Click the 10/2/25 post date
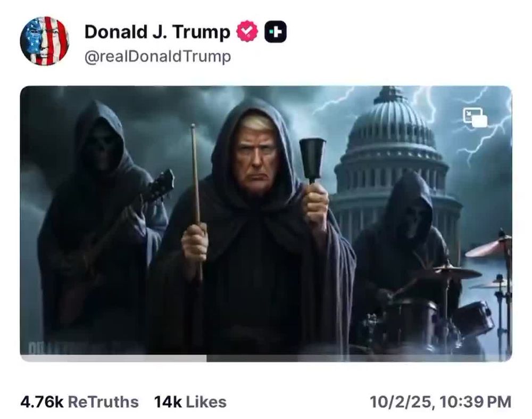 click(401, 402)
